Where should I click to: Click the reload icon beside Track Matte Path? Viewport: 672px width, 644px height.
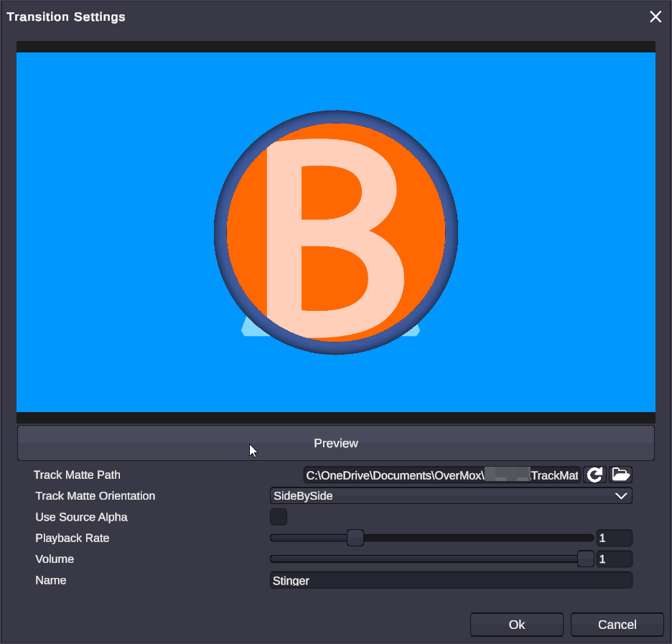(594, 475)
